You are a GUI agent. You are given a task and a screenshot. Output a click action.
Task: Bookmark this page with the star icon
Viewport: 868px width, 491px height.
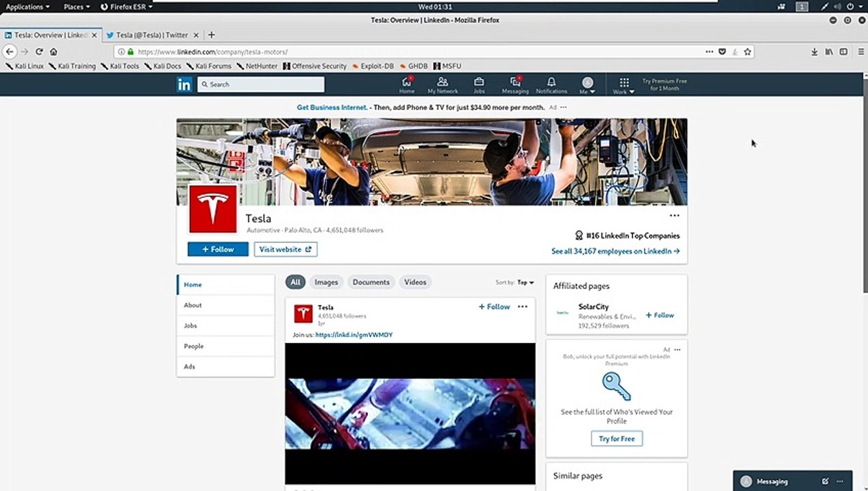coord(747,52)
